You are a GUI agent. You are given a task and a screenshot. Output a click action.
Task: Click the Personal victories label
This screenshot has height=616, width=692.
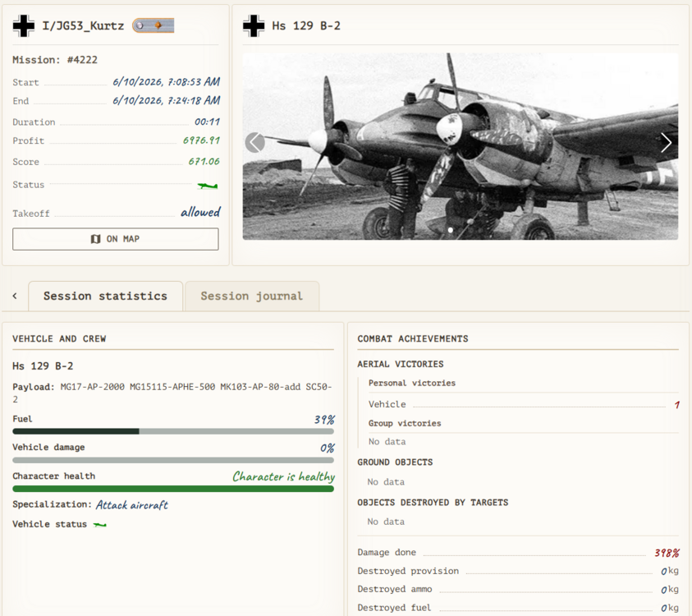(x=412, y=383)
